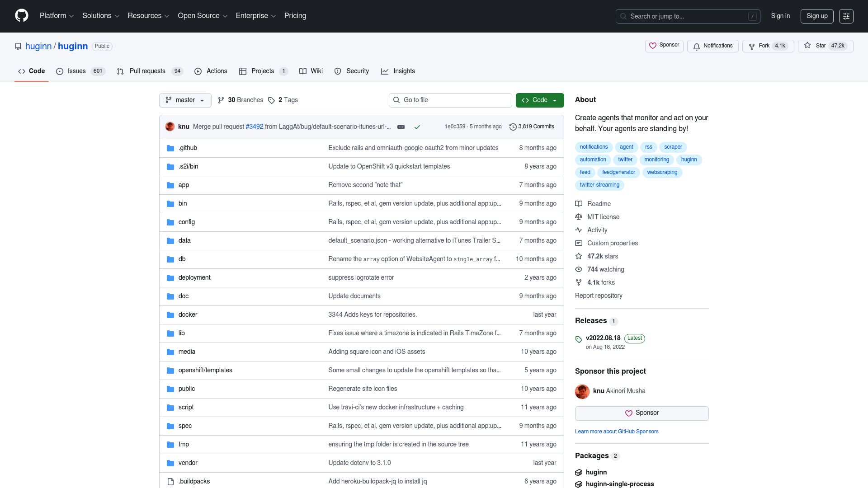This screenshot has height=488, width=868.
Task: Expand the Platform menu
Action: pyautogui.click(x=57, y=16)
